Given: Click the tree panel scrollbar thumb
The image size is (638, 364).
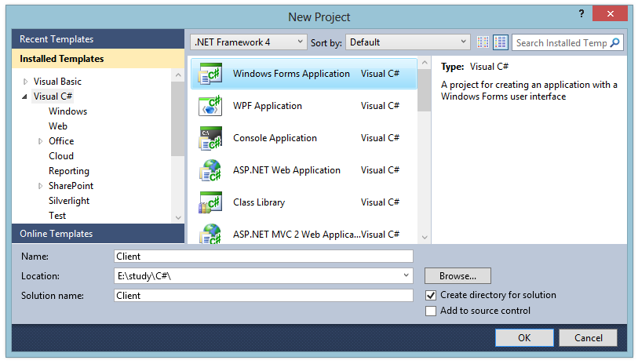Looking at the screenshot, I should point(178,118).
